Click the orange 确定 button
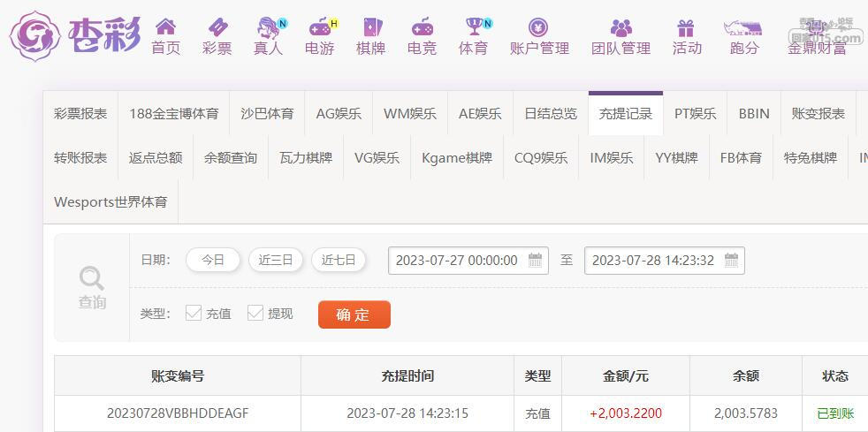Viewport: 868px width, 432px height. coord(354,315)
